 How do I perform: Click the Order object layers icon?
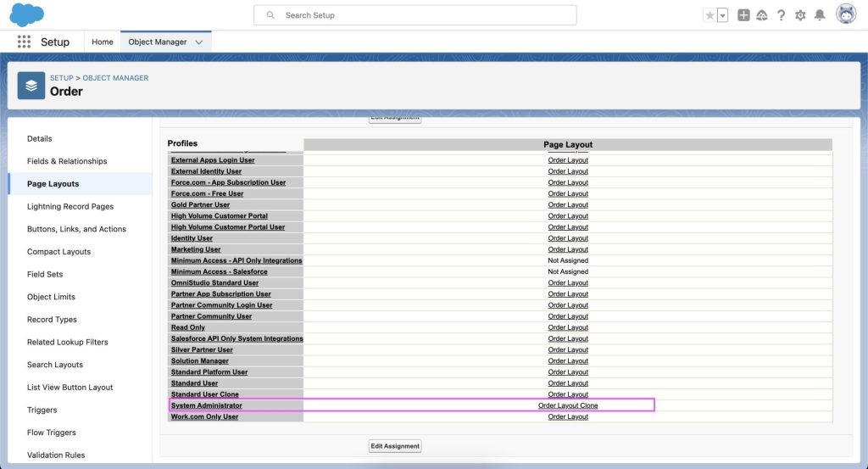point(31,85)
